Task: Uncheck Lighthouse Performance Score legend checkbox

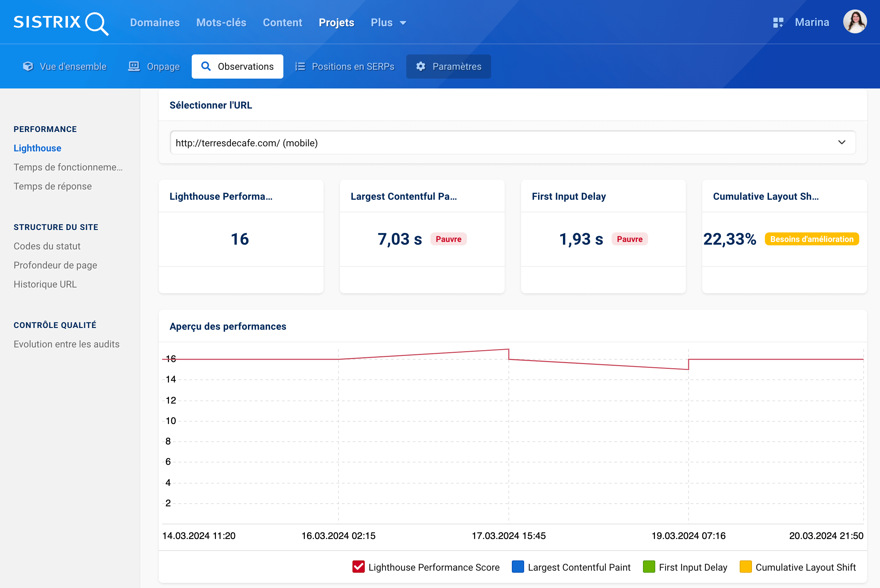Action: point(358,567)
